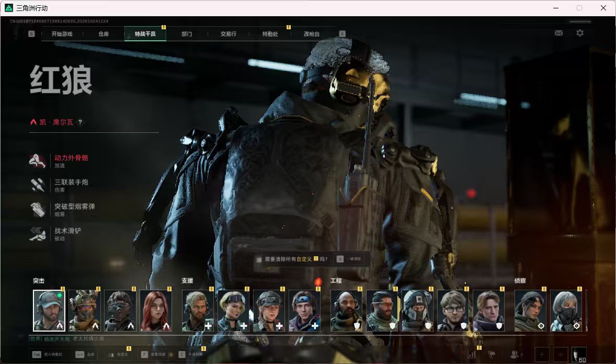Switch to the 特勤处 tab

pyautogui.click(x=270, y=34)
